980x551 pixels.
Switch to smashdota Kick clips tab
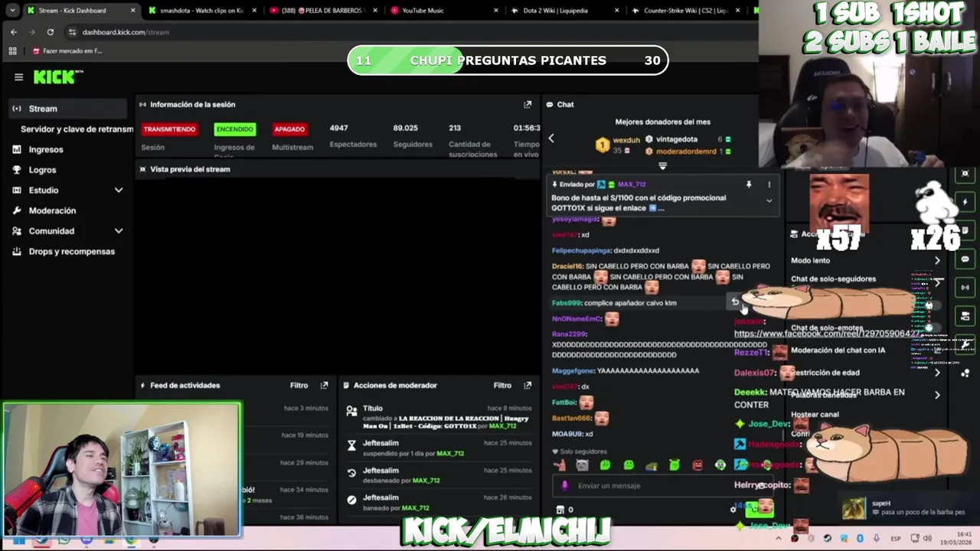[x=203, y=11]
